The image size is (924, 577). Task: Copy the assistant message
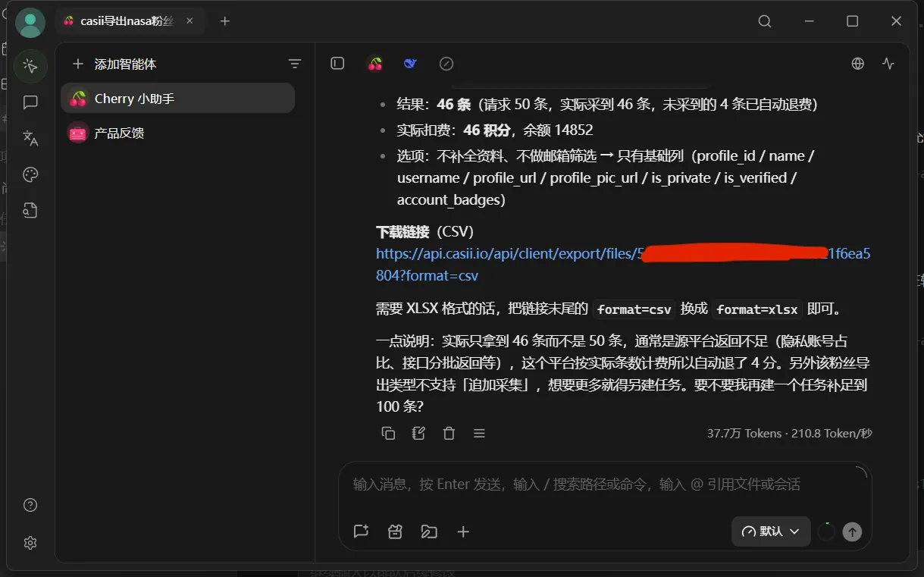coord(388,433)
